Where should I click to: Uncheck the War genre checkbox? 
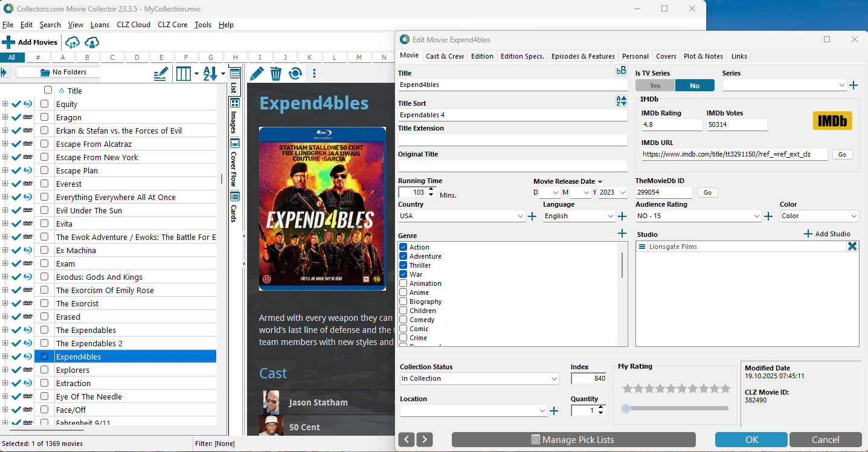pyautogui.click(x=403, y=274)
